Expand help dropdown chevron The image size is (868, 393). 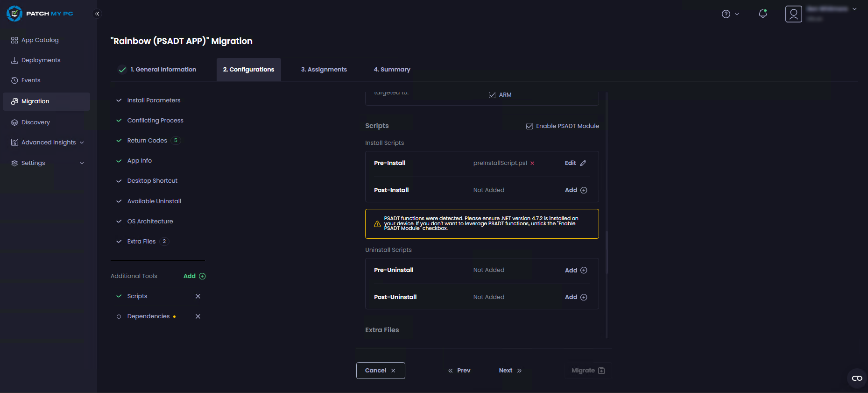pyautogui.click(x=737, y=14)
